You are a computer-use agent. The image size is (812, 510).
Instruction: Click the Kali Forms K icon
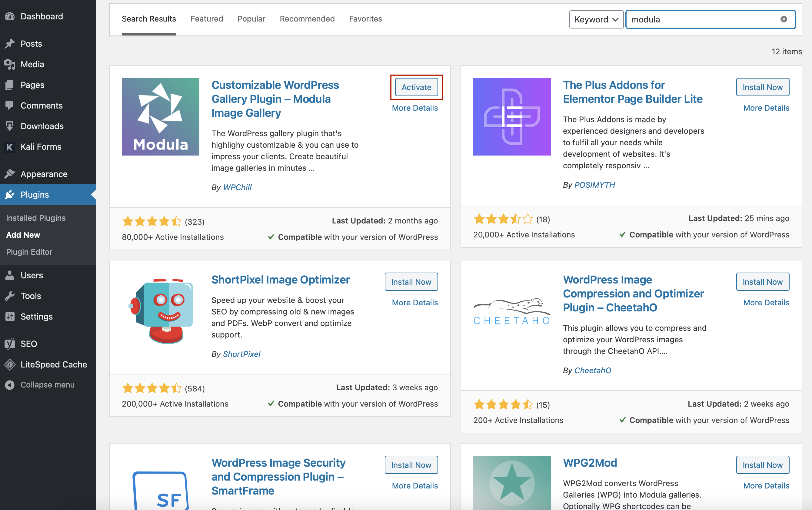pos(10,147)
